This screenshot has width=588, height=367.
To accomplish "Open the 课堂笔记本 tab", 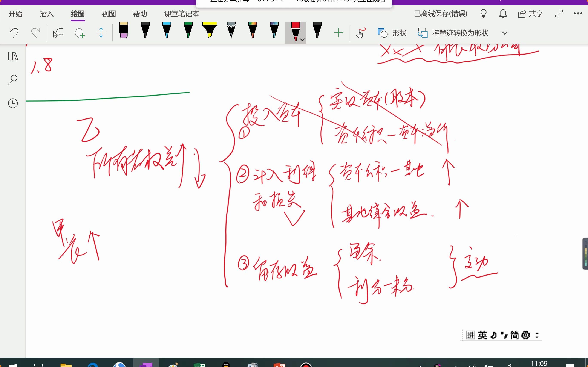I will point(182,14).
